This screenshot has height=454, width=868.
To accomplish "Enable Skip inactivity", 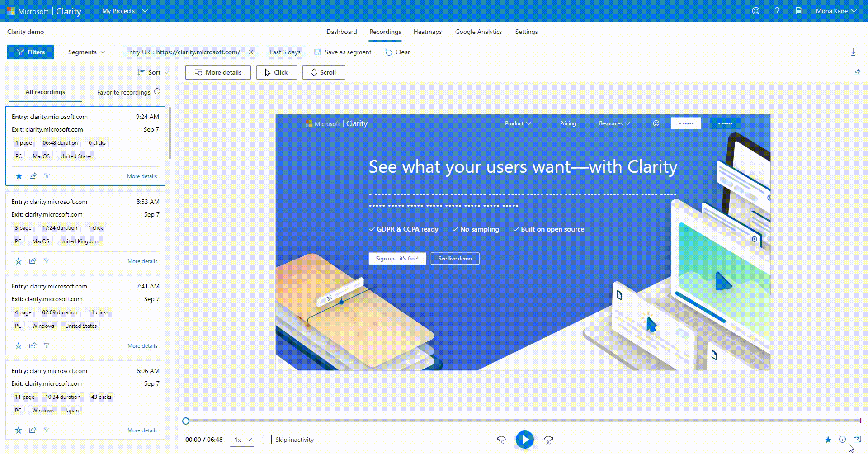I will (267, 439).
